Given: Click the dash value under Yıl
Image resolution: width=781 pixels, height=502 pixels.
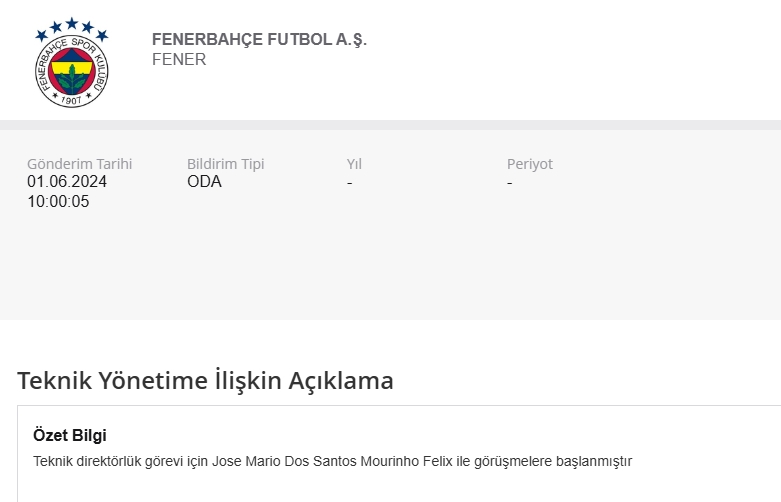Looking at the screenshot, I should (350, 183).
